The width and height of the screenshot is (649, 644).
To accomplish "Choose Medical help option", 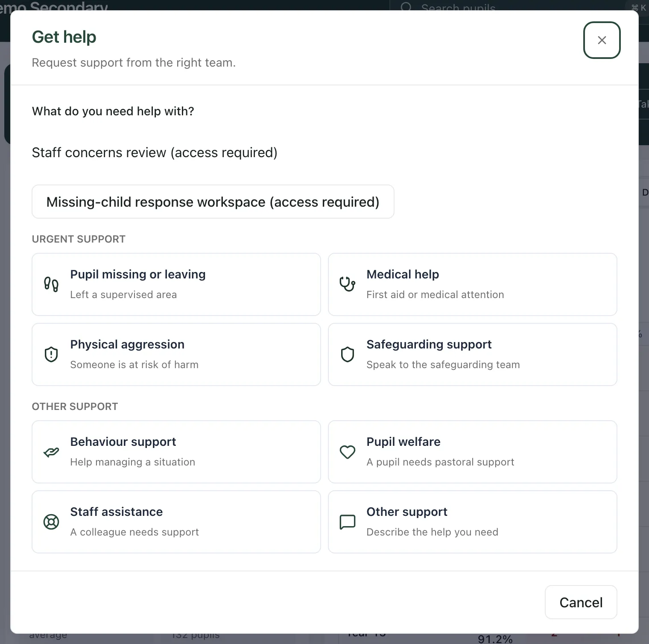I will (x=473, y=284).
